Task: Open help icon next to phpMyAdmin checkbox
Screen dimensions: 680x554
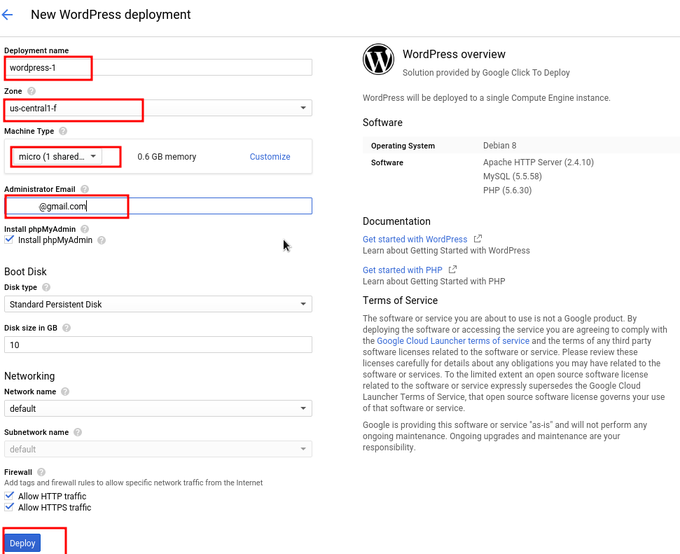Action: (x=101, y=240)
